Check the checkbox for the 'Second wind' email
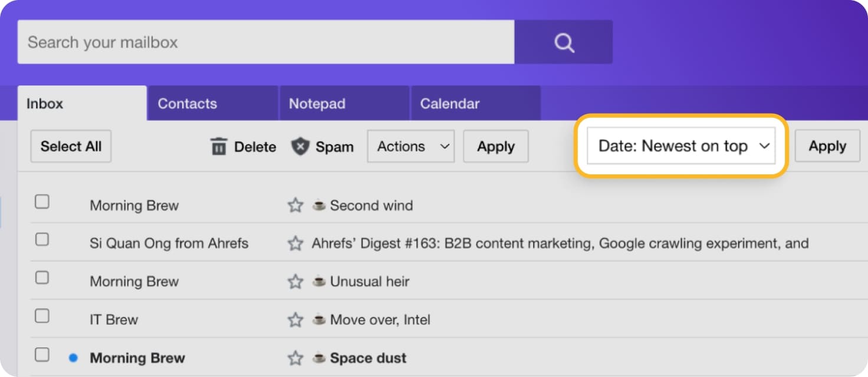The height and width of the screenshot is (377, 868). point(42,201)
